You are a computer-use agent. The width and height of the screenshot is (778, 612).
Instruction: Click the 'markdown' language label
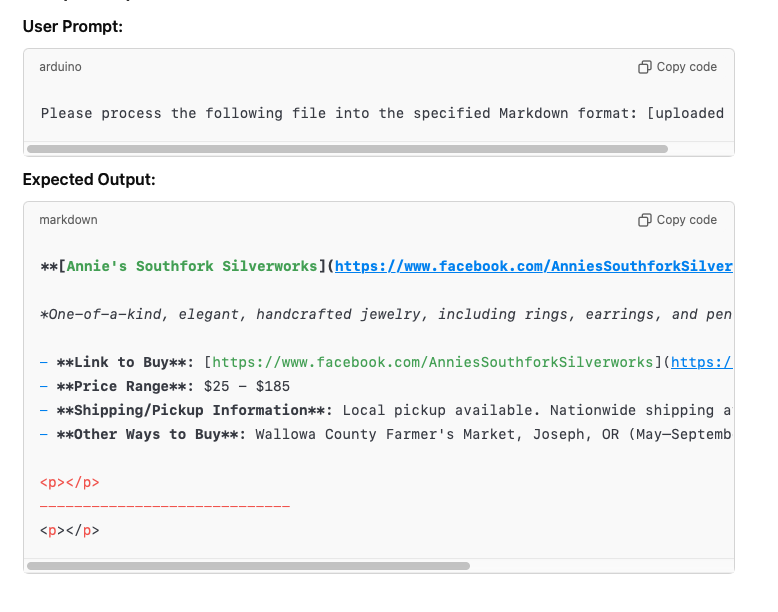point(68,220)
